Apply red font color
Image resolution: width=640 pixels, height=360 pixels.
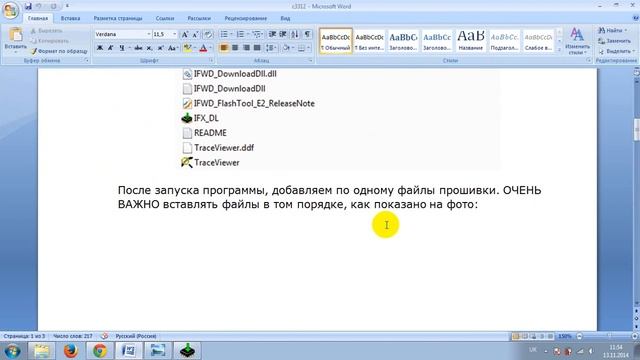(203, 48)
